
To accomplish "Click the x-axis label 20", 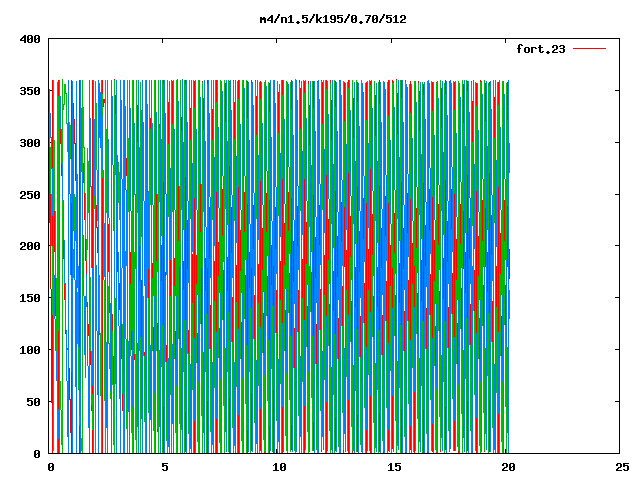I will coord(508,467).
